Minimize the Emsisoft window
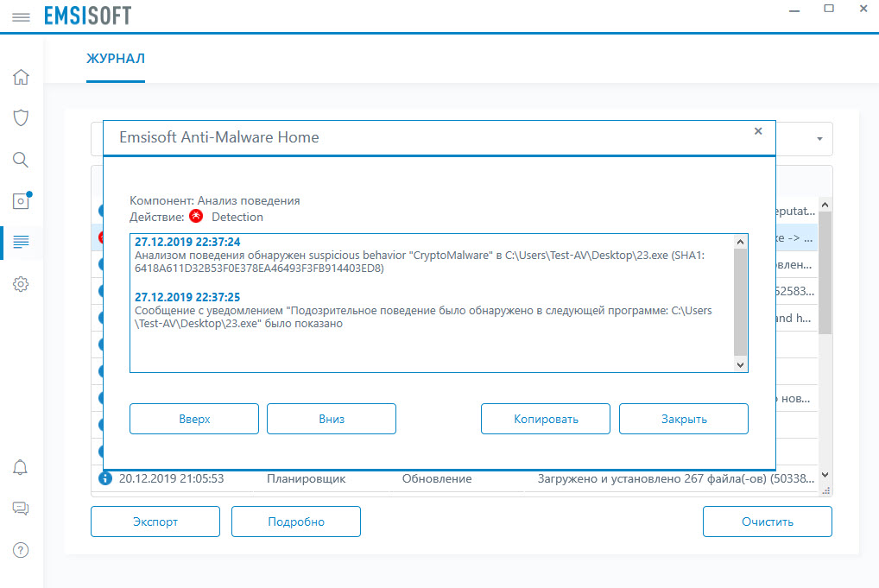The height and width of the screenshot is (588, 879). click(x=794, y=10)
